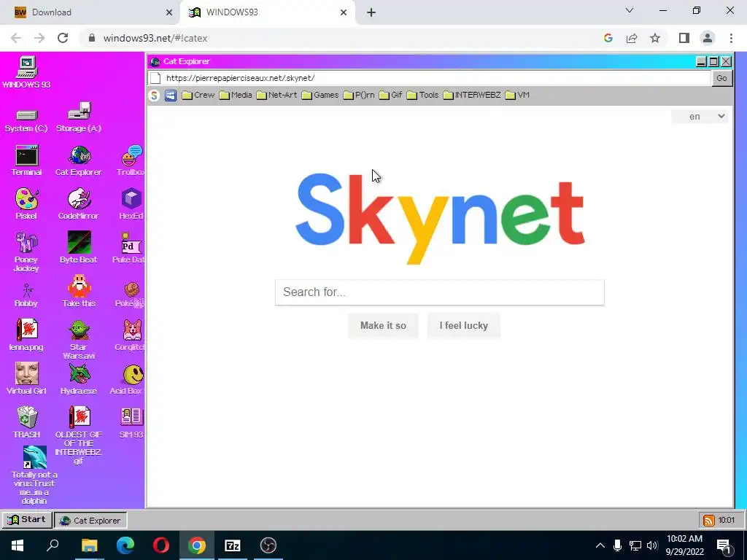Open Opera from the taskbar

[x=161, y=545]
